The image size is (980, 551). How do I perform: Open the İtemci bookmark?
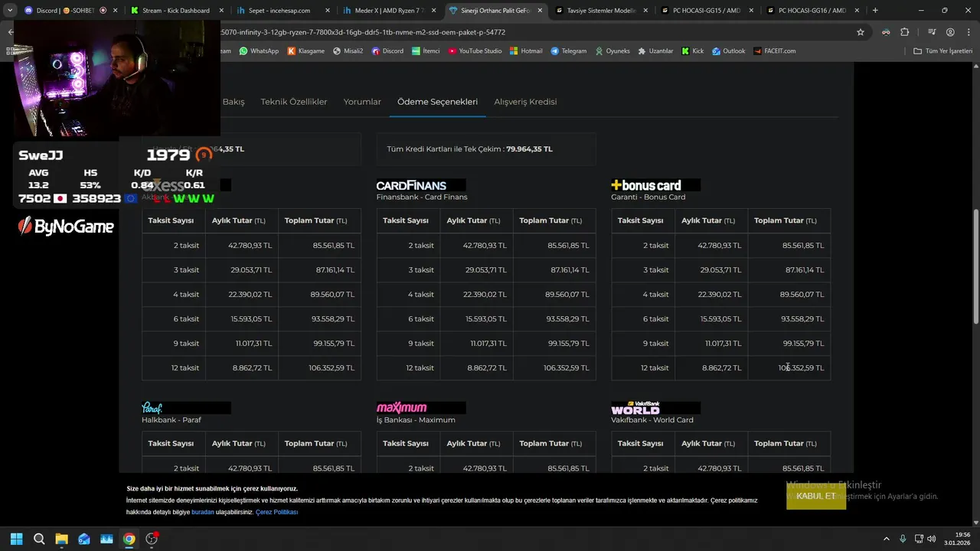tap(426, 51)
